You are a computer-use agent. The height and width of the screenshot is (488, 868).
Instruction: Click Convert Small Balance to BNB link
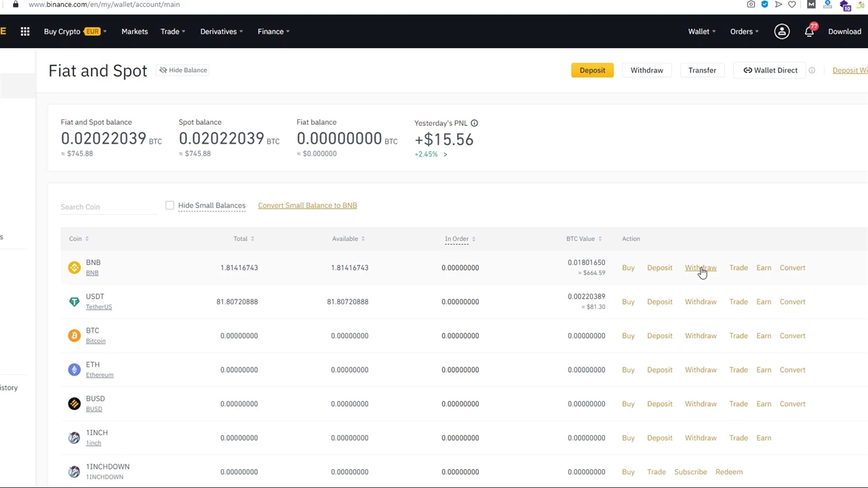pos(307,205)
